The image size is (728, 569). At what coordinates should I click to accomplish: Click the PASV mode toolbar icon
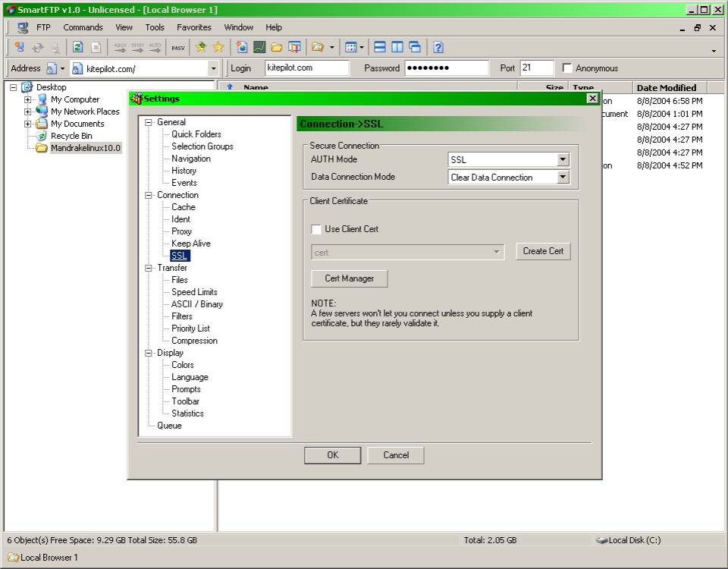(177, 47)
